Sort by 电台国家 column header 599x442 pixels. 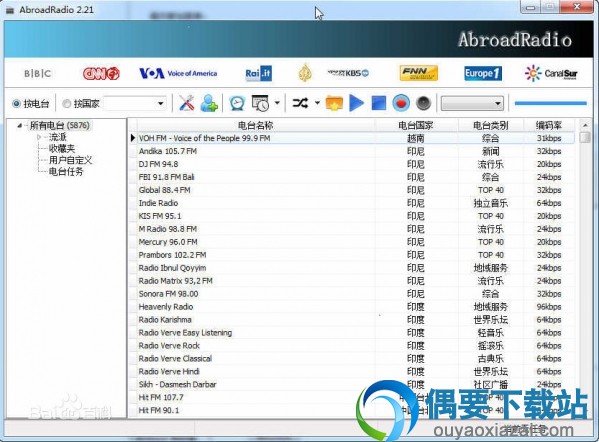(x=416, y=125)
